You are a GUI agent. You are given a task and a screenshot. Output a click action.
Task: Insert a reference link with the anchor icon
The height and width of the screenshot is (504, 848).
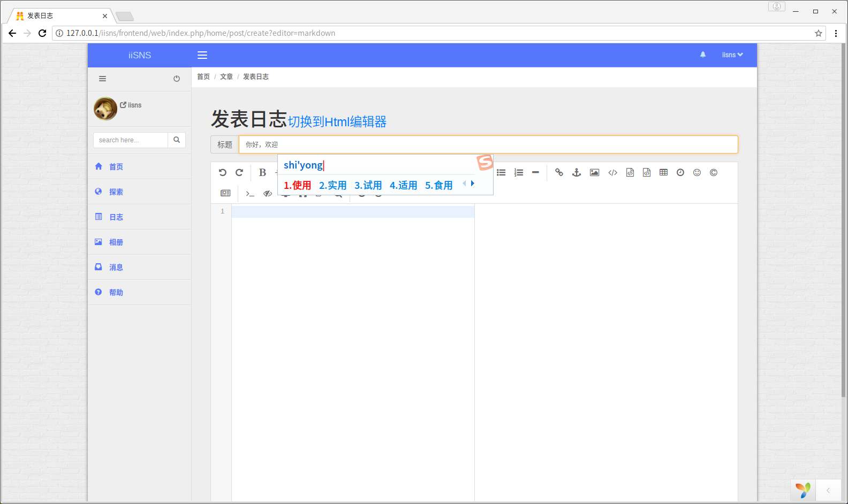[x=577, y=172]
